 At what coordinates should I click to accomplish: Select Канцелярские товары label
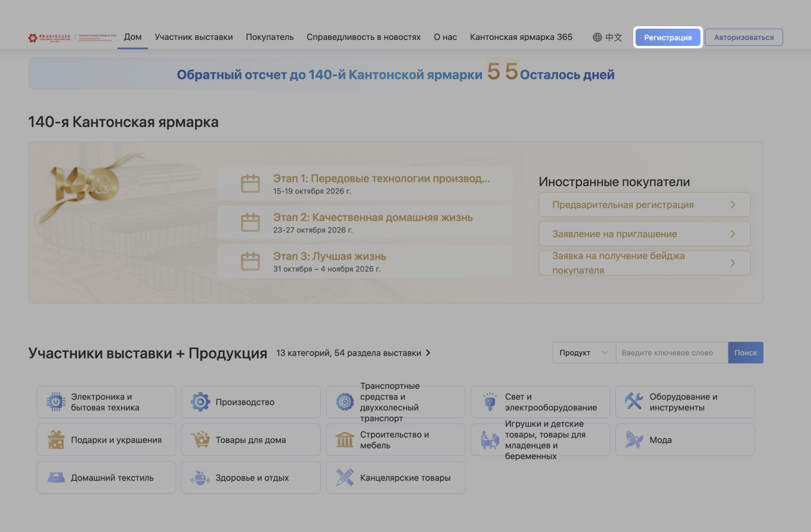[405, 478]
